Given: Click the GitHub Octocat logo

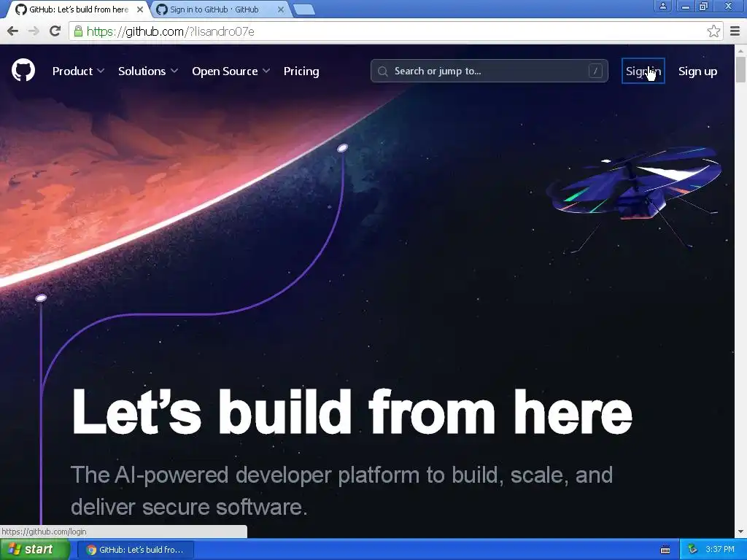Looking at the screenshot, I should [23, 71].
